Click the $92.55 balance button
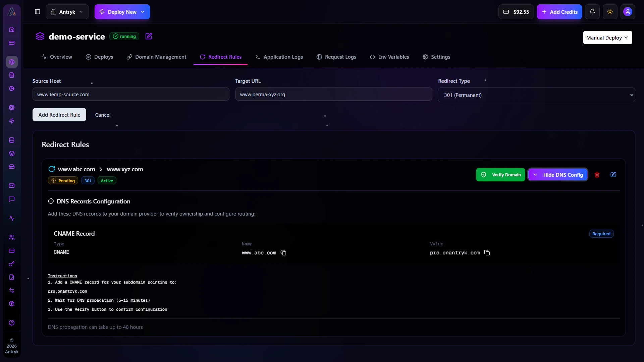Screen dimensions: 644x362 516,12
